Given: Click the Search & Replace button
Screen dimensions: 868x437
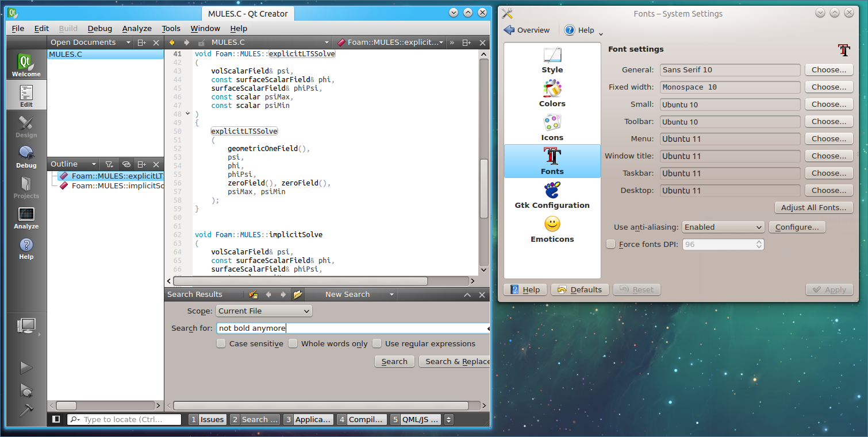Looking at the screenshot, I should click(455, 361).
